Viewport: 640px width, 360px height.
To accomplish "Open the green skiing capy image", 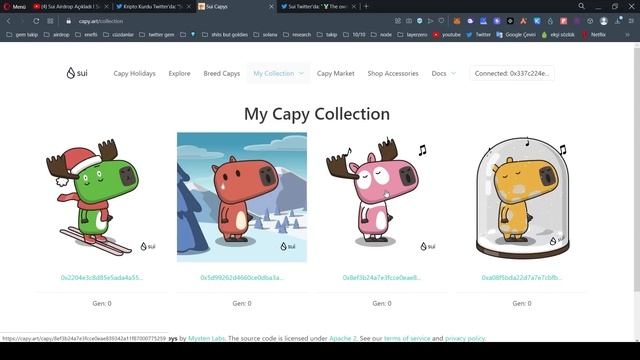I will pyautogui.click(x=102, y=197).
